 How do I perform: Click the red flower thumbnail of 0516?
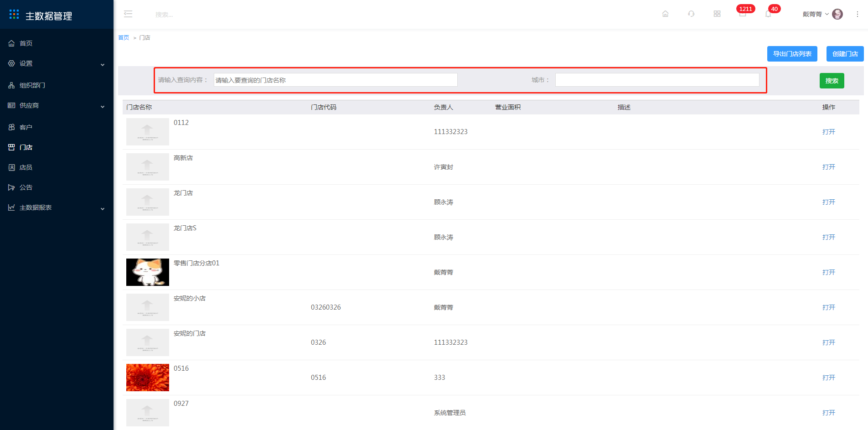148,378
